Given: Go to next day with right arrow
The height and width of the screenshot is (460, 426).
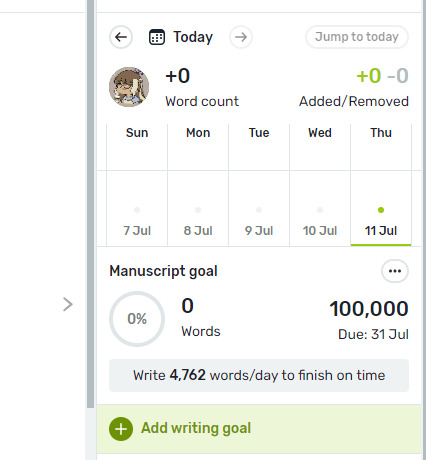Looking at the screenshot, I should click(241, 37).
